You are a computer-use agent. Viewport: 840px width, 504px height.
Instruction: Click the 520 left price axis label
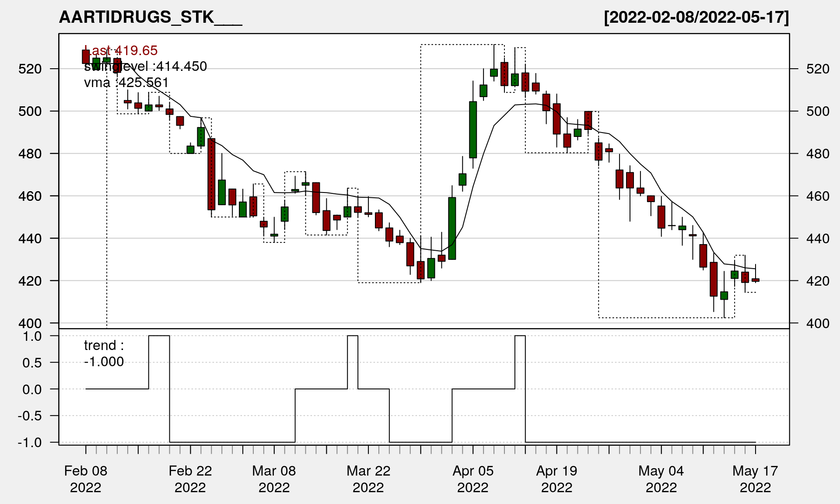coord(30,69)
